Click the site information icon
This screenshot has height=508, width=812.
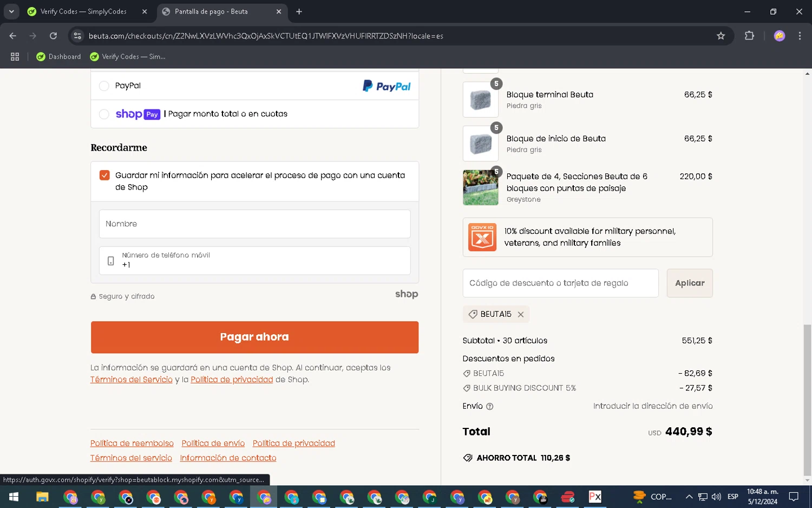click(77, 36)
